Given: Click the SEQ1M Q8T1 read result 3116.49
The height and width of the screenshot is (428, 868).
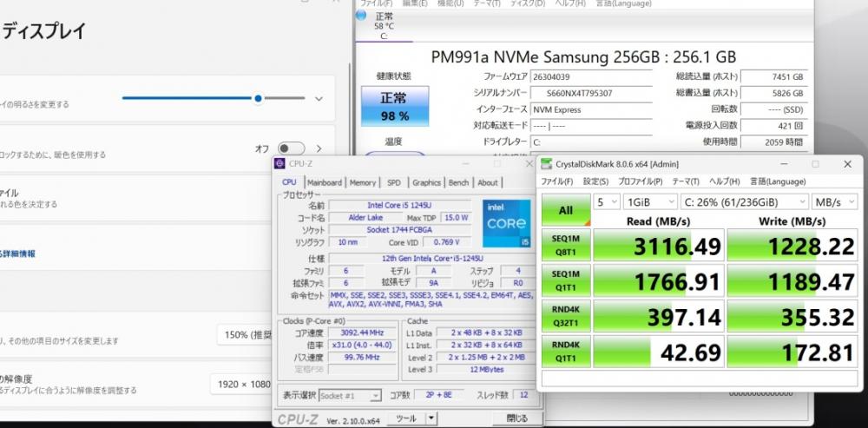Looking at the screenshot, I should coord(658,245).
